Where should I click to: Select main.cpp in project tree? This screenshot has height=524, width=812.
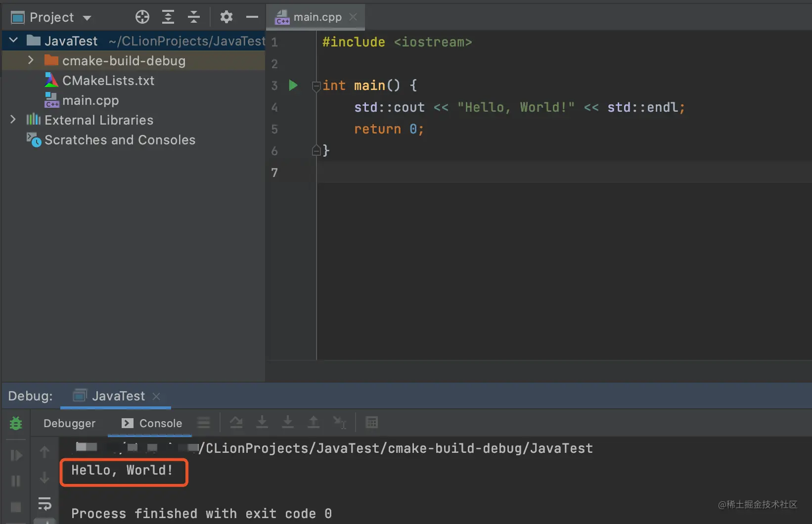(90, 100)
